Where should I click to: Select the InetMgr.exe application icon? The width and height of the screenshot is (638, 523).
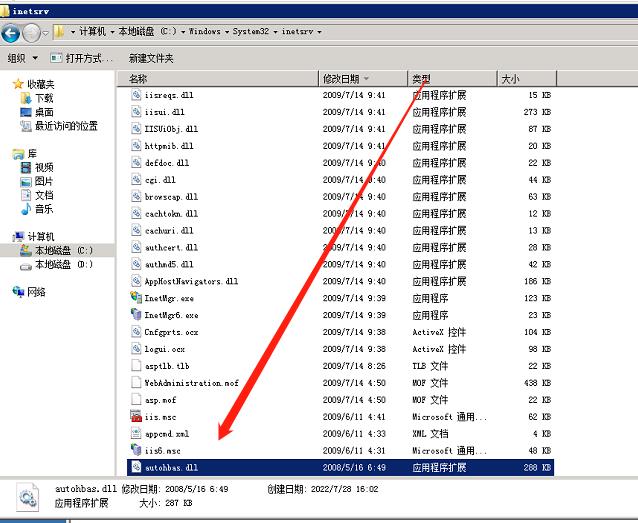[x=136, y=298]
